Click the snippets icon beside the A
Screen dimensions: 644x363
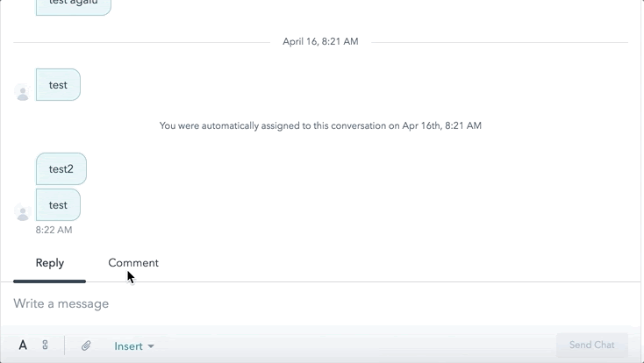[x=45, y=345]
